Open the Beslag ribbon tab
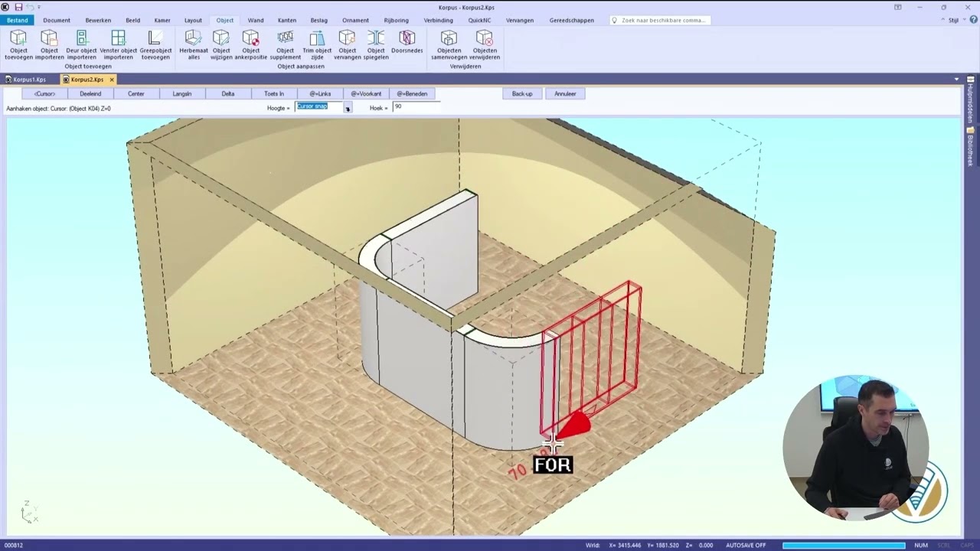The height and width of the screenshot is (551, 980). [x=318, y=20]
